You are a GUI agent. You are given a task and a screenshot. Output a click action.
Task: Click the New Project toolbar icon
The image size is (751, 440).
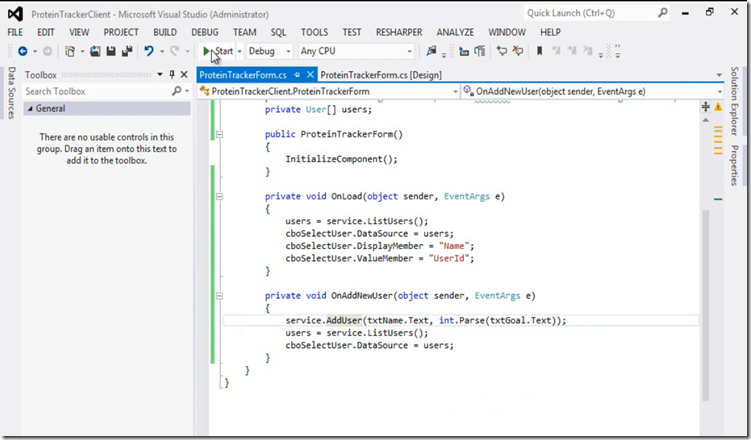tap(70, 51)
